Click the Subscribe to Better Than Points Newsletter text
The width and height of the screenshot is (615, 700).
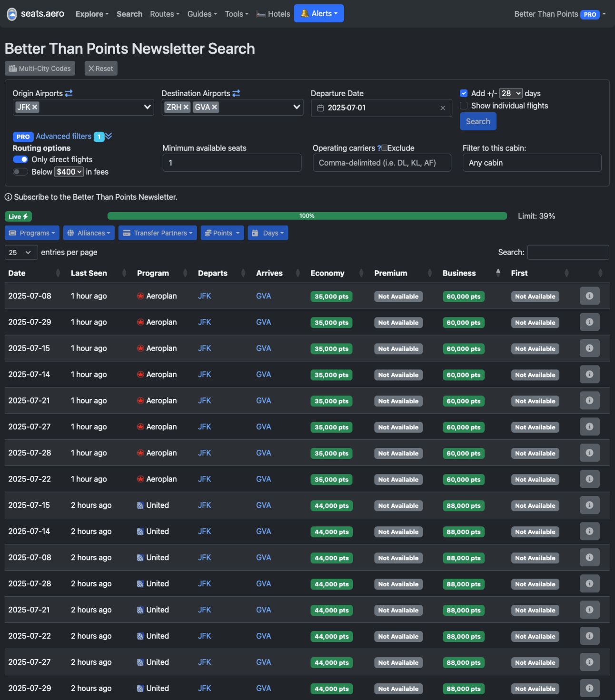(x=96, y=197)
